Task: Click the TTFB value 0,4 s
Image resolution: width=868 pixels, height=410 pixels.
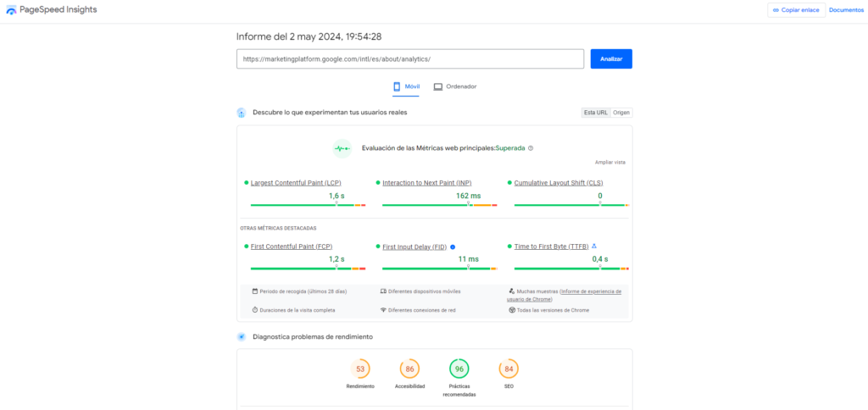Action: 600,259
